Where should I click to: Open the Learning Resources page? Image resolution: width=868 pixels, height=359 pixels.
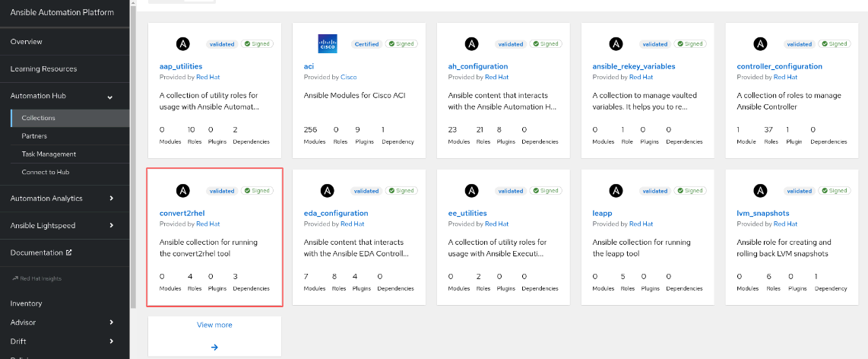click(44, 68)
